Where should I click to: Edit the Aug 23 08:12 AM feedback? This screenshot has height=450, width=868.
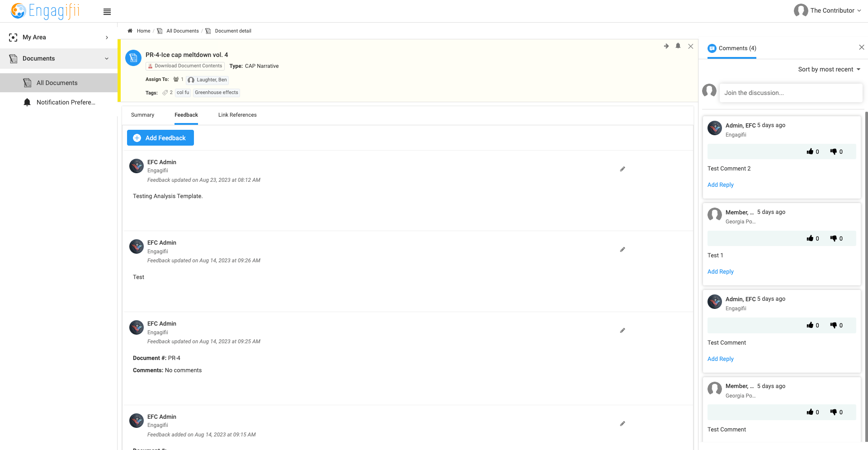[623, 169]
